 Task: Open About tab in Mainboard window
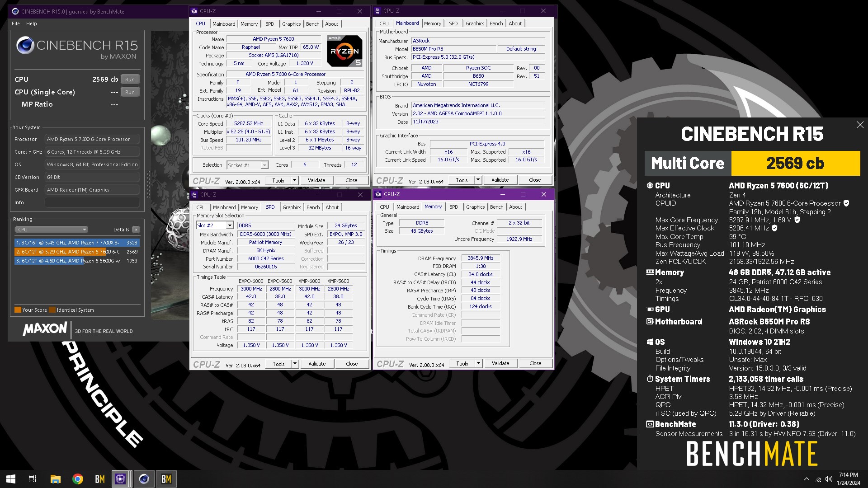(515, 23)
